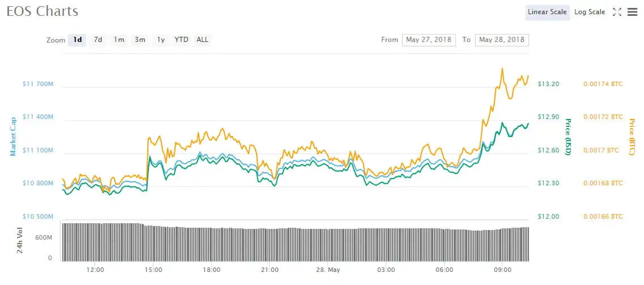644x285 pixels.
Task: Open the chart hamburger context menu
Action: pyautogui.click(x=632, y=12)
